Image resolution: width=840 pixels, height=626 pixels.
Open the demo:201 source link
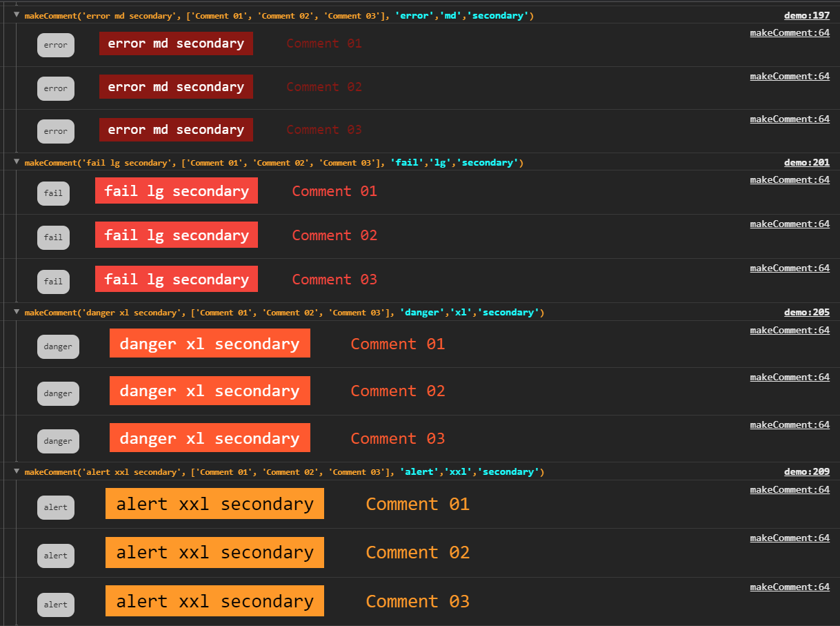tap(807, 162)
